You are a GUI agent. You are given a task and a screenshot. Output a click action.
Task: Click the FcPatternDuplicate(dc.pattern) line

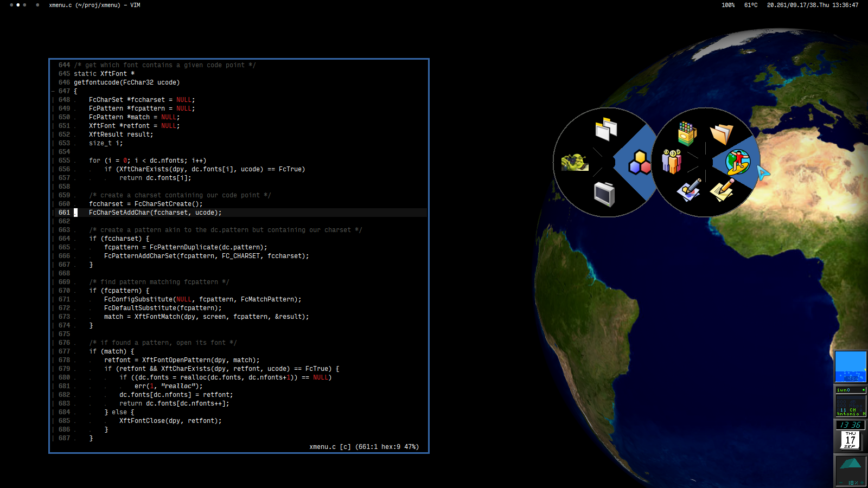186,247
